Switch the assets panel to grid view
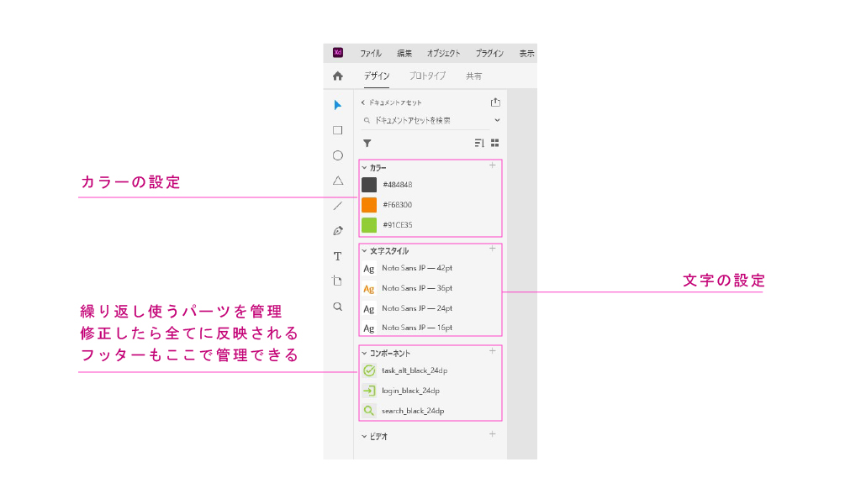 tap(495, 144)
